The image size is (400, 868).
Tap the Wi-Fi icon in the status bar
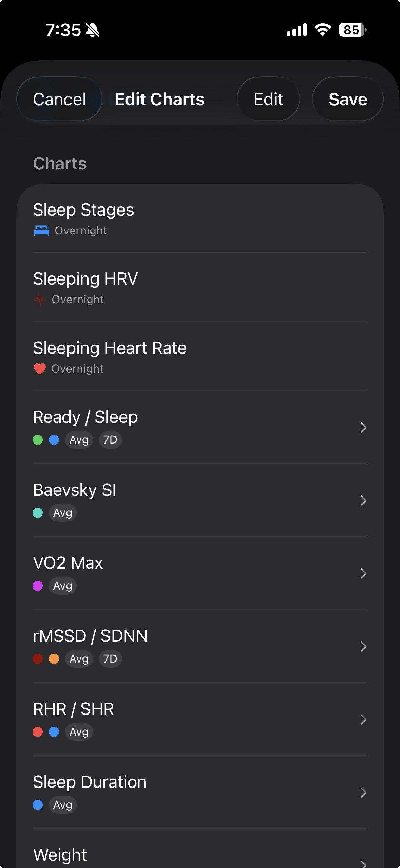tap(323, 30)
